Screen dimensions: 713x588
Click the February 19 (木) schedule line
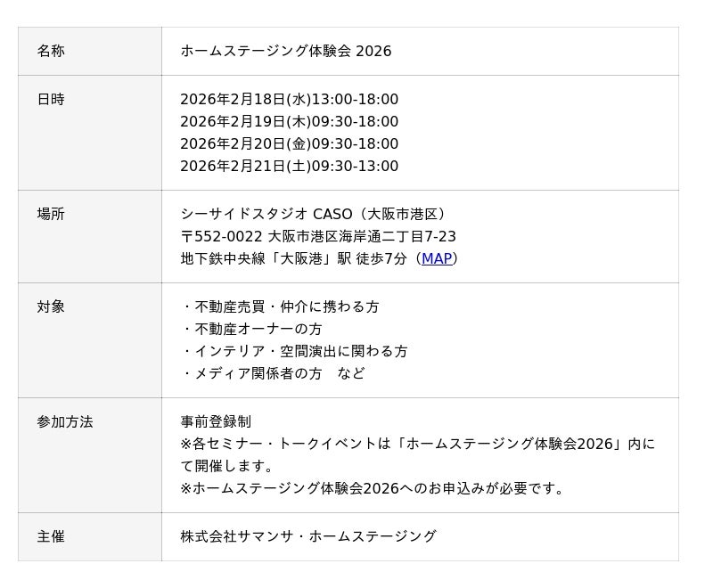(x=289, y=121)
